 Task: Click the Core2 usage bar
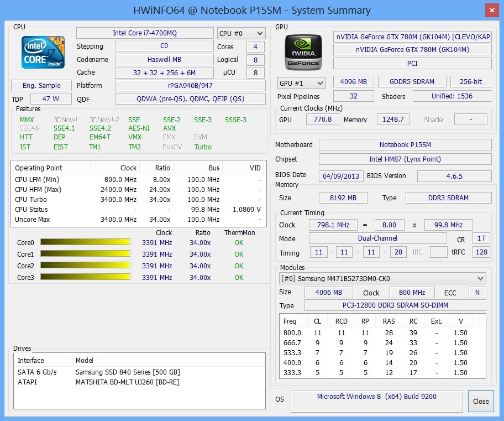(85, 265)
